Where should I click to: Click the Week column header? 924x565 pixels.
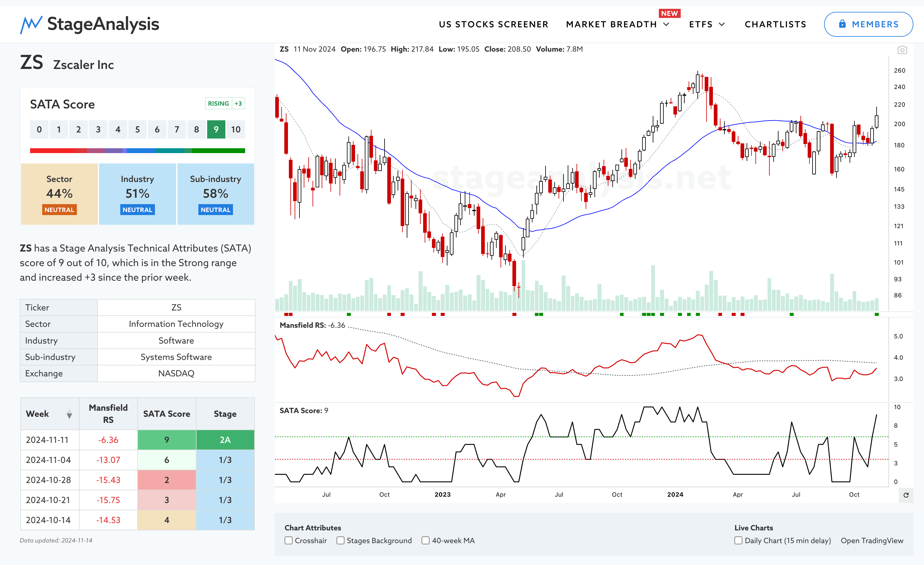pos(50,414)
